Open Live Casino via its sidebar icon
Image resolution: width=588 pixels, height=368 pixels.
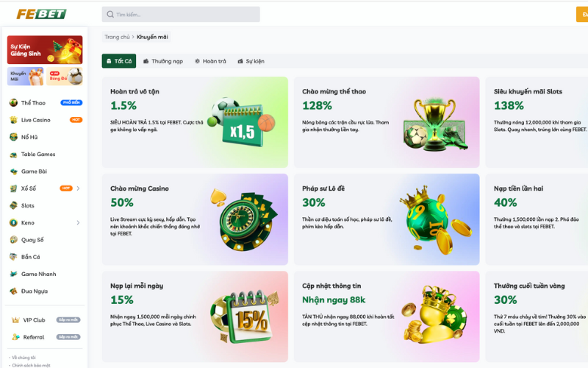click(x=13, y=120)
